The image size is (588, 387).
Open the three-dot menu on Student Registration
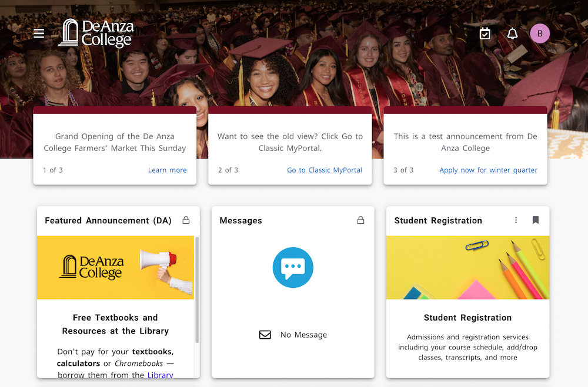point(516,220)
